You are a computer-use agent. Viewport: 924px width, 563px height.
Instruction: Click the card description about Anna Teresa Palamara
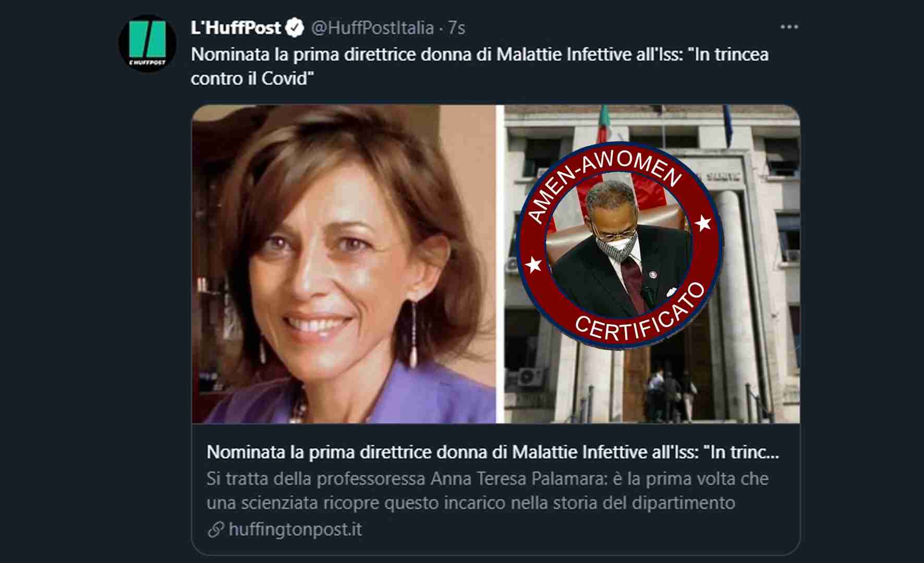[x=488, y=491]
